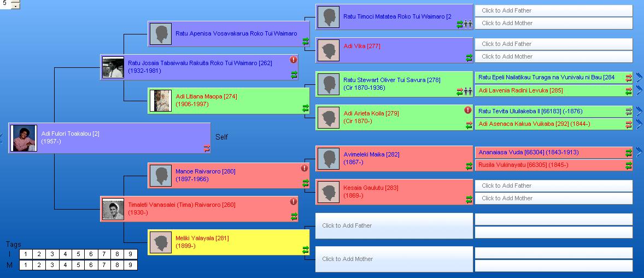Click the red warning icon on Ratu Josaia Tabaiwalu
Image resolution: width=644 pixels, height=278 pixels.
294,60
